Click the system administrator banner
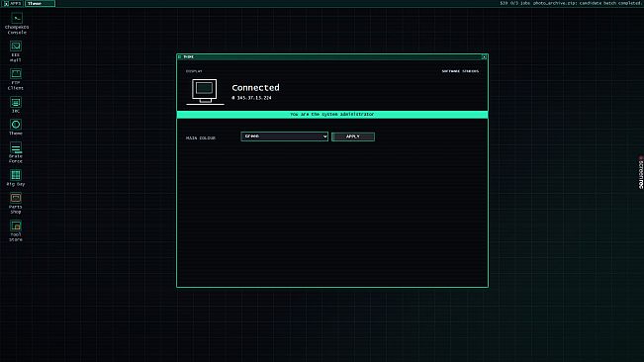This screenshot has height=362, width=644. pyautogui.click(x=332, y=114)
